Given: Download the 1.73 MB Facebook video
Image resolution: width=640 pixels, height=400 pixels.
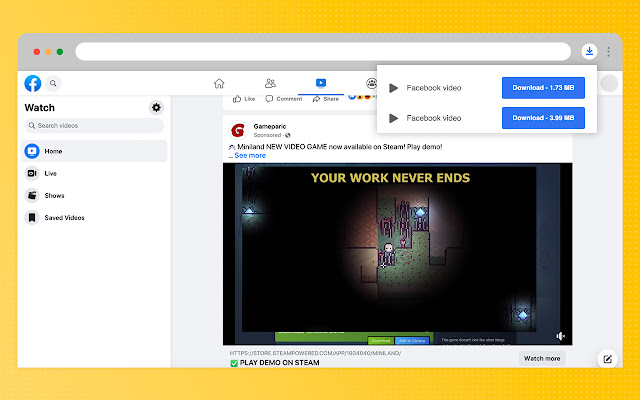Looking at the screenshot, I should click(x=543, y=88).
